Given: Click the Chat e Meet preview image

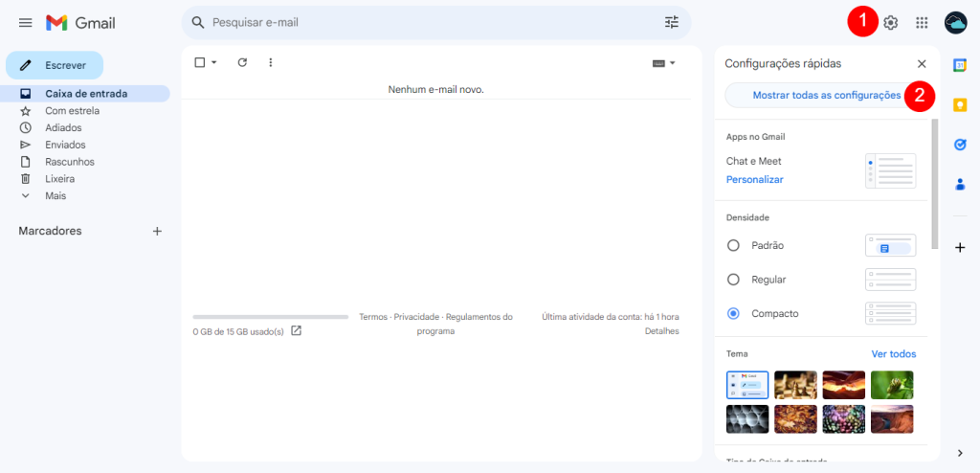Looking at the screenshot, I should tap(891, 170).
